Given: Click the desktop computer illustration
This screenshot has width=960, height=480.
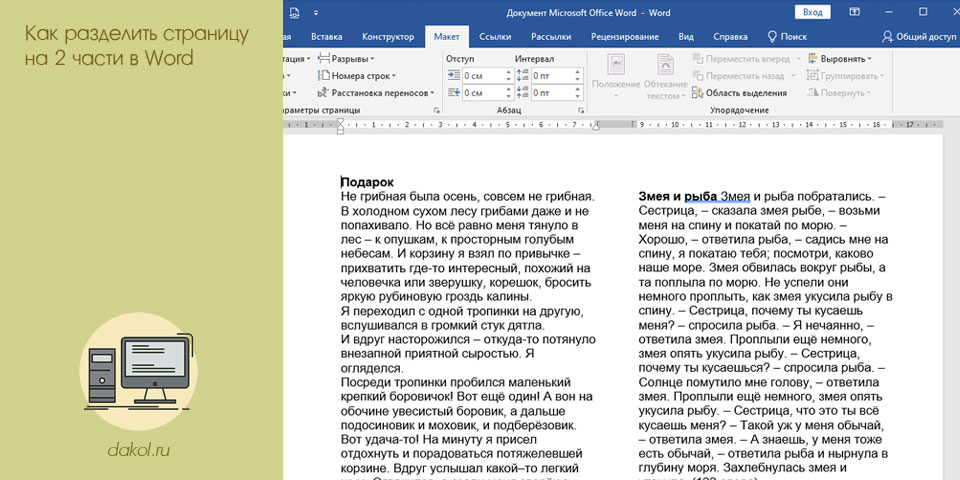Looking at the screenshot, I should coord(138,373).
